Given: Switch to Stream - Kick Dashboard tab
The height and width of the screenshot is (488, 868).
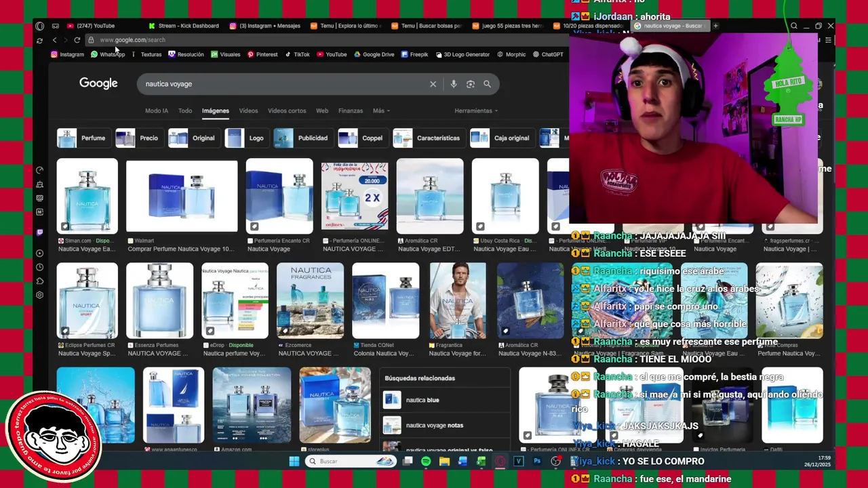Looking at the screenshot, I should point(183,26).
